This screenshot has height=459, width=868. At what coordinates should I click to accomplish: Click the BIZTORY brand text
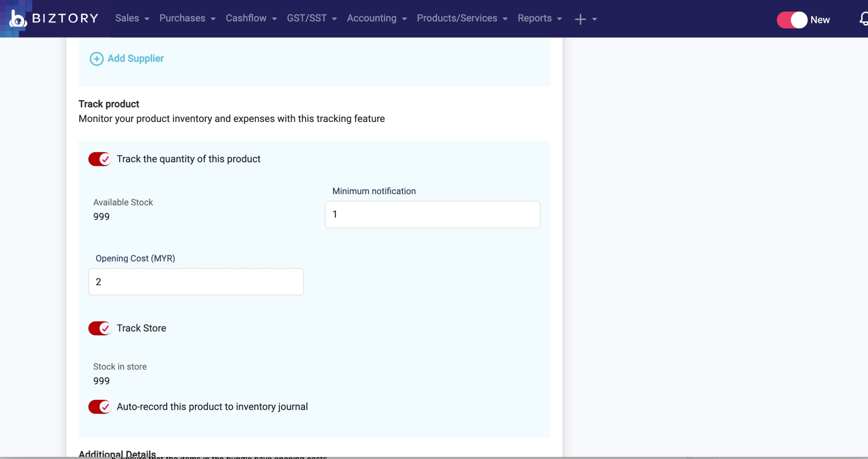click(x=65, y=18)
